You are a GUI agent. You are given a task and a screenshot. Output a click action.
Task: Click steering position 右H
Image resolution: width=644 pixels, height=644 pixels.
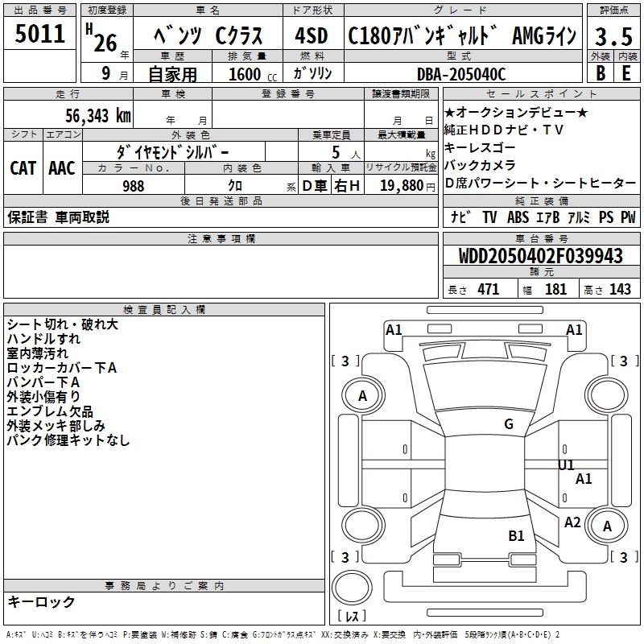pyautogui.click(x=347, y=186)
